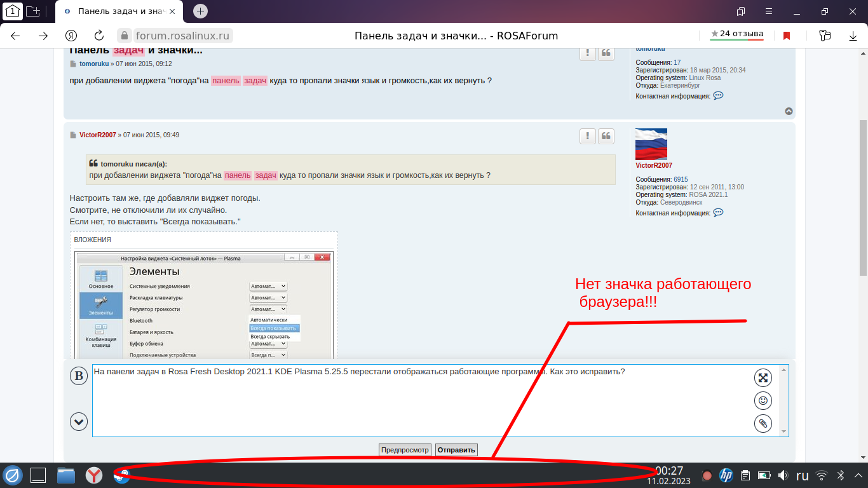Click the Предпросмотр preview button

click(x=405, y=450)
